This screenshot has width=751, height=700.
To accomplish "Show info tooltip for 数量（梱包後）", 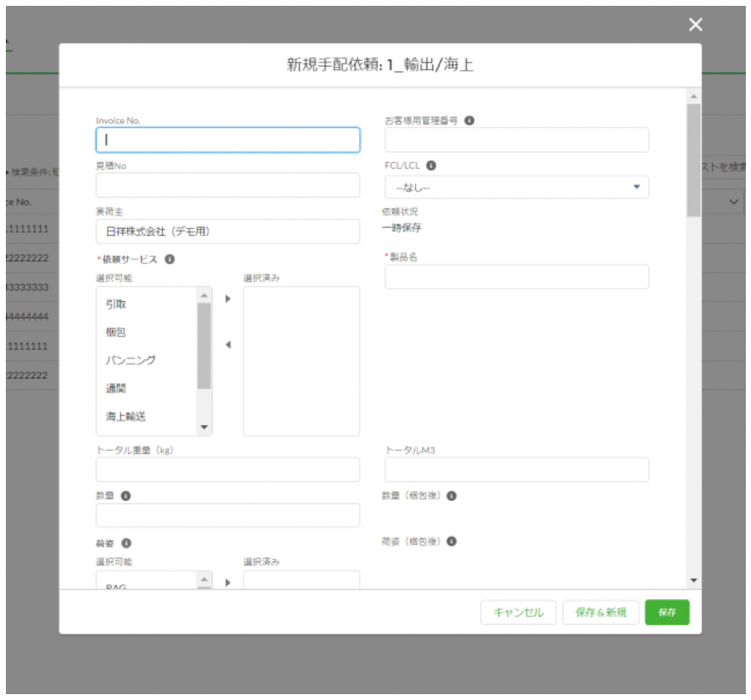I will click(451, 496).
